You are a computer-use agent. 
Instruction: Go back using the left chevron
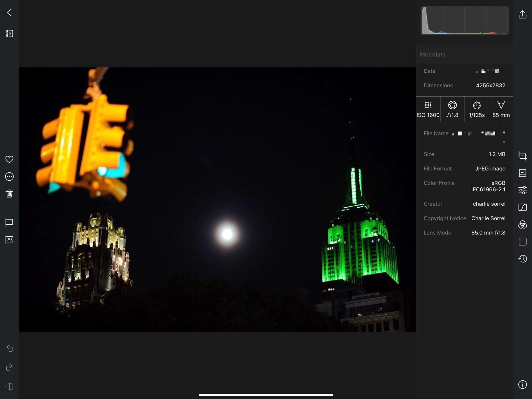9,13
